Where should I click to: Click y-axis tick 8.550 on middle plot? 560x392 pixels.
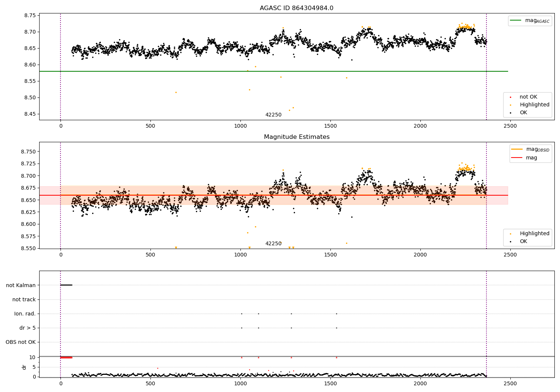[x=28, y=248]
